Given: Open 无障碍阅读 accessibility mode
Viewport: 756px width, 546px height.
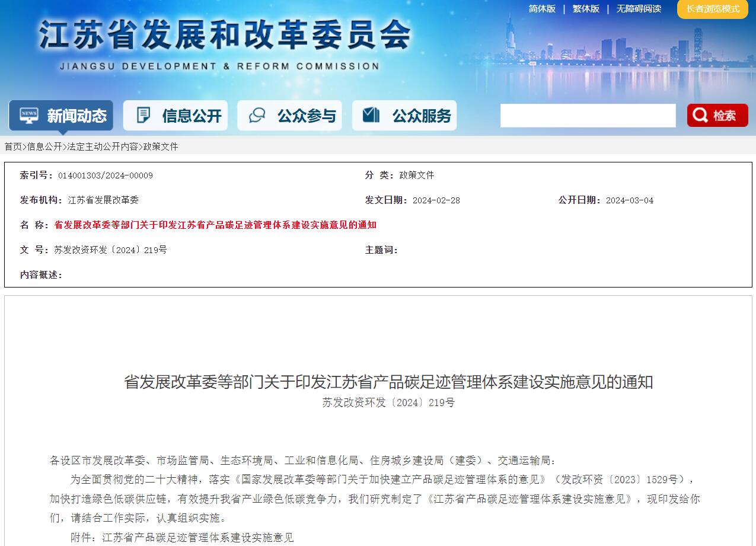Looking at the screenshot, I should pyautogui.click(x=639, y=9).
